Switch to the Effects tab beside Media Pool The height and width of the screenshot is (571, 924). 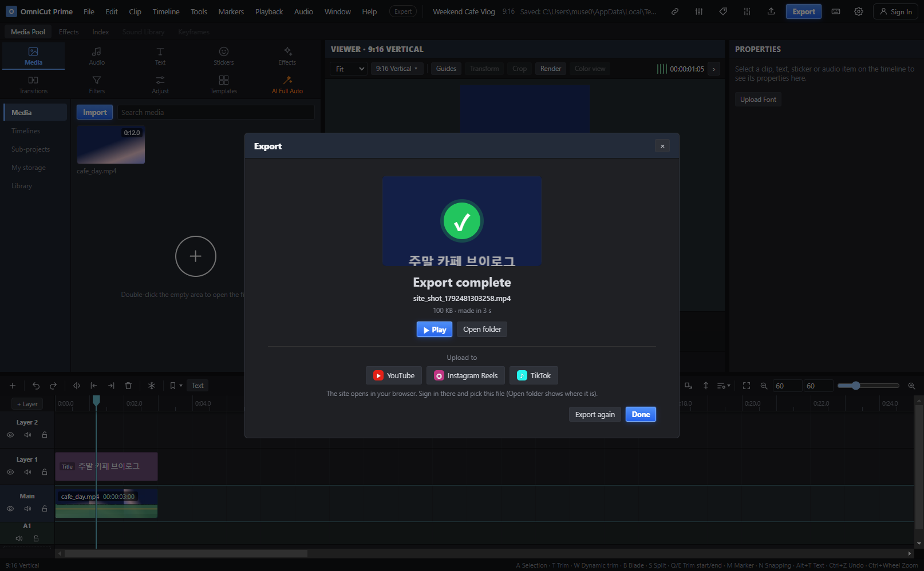pyautogui.click(x=69, y=32)
